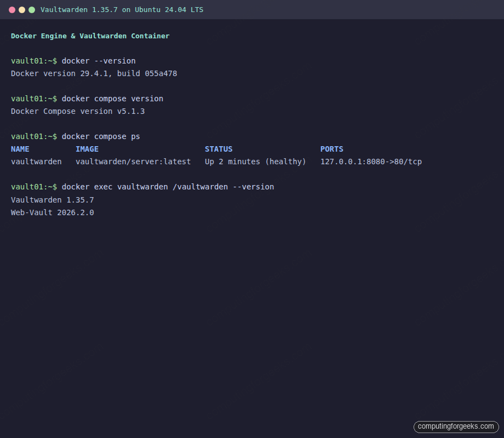Click the output 'Docker version 29.4.1, build 055a478'
504x438 pixels.
tap(94, 73)
